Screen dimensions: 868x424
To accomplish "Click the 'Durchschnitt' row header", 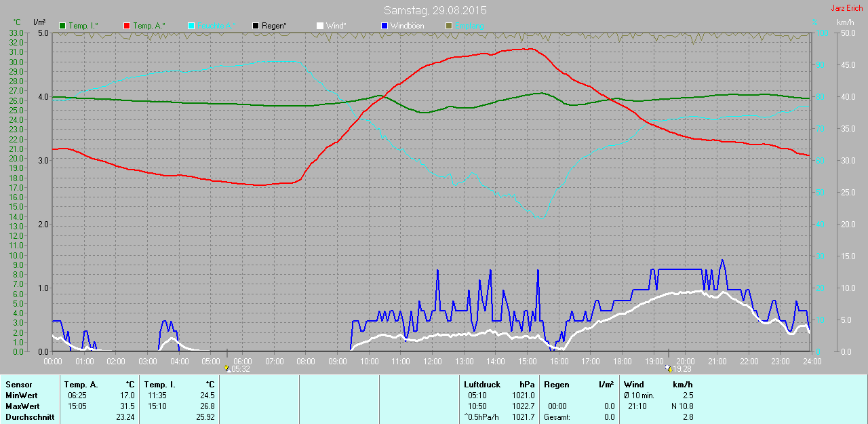I will point(30,417).
